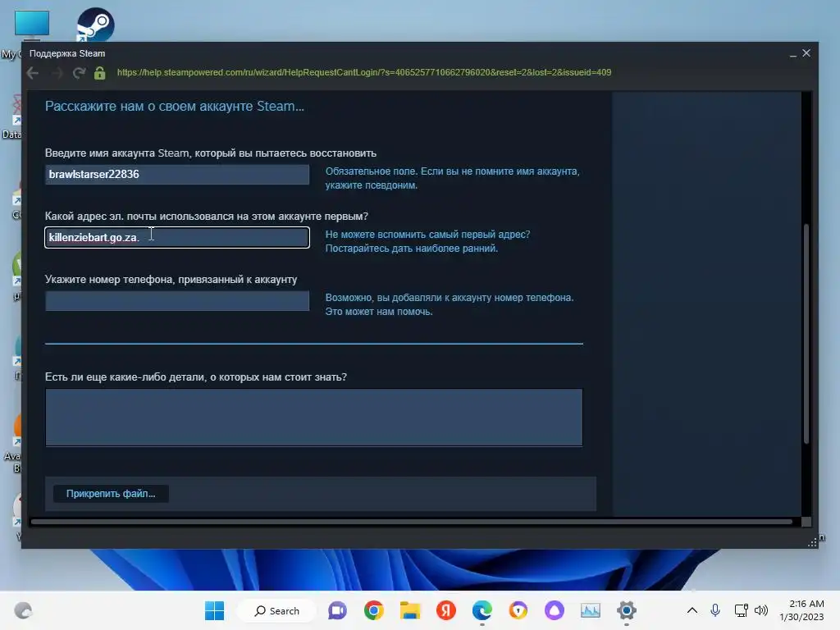Open the weather widget in taskbar corner
This screenshot has height=630, width=840.
point(23,610)
